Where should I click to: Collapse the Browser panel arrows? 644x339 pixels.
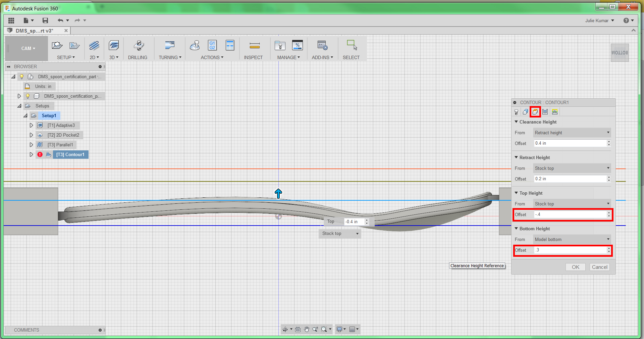click(x=9, y=67)
